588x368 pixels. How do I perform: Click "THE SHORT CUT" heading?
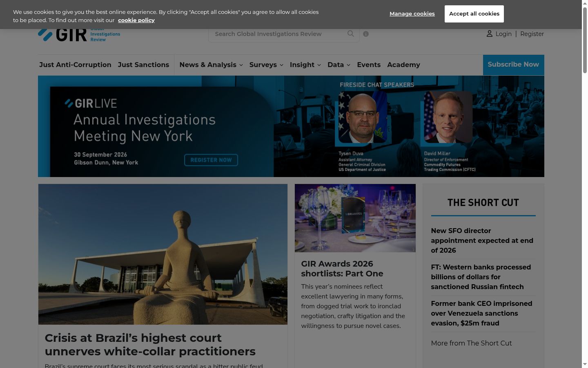click(x=483, y=202)
